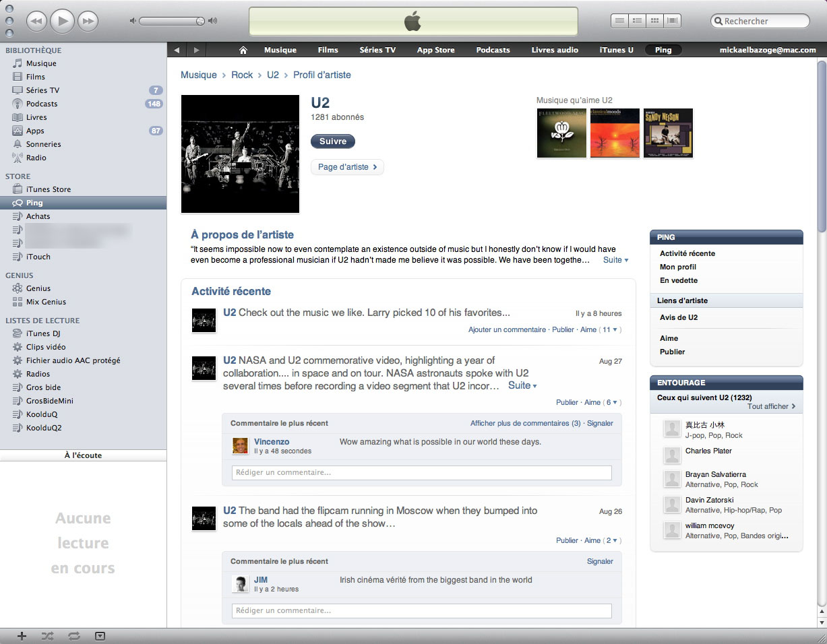Viewport: 827px width, 644px height.
Task: Switch to grid view icon
Action: (654, 21)
